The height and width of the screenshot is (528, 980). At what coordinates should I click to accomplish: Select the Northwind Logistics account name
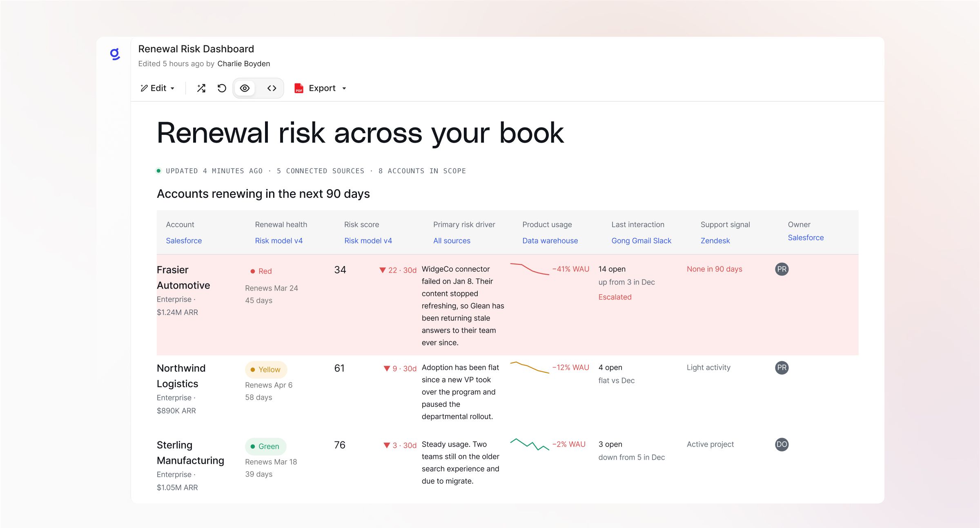click(181, 376)
